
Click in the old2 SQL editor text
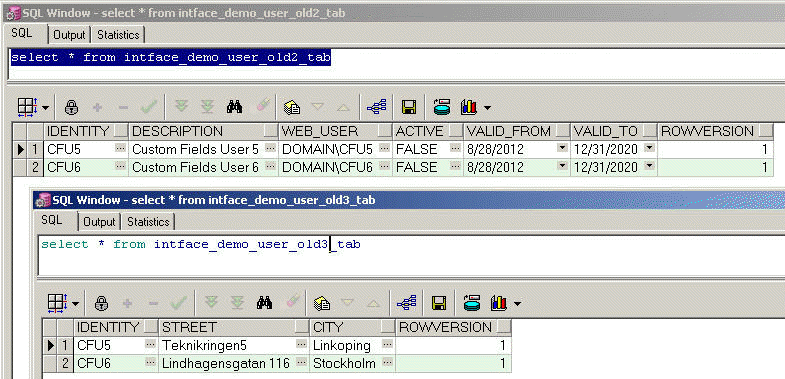coord(171,58)
